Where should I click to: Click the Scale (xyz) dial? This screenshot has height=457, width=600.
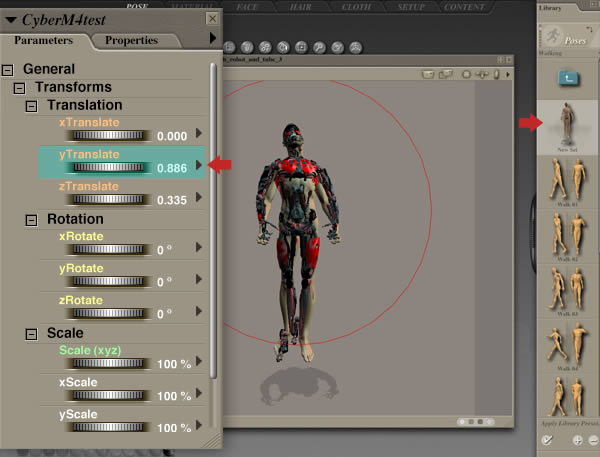point(108,363)
